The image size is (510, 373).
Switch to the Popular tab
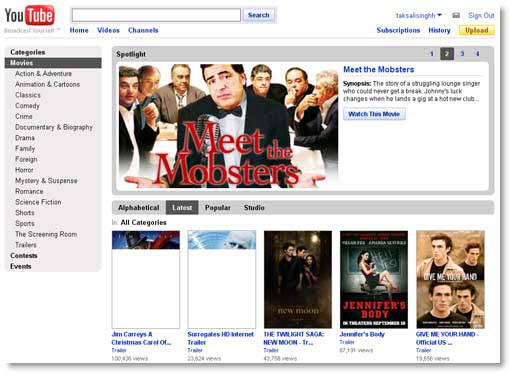(x=218, y=208)
